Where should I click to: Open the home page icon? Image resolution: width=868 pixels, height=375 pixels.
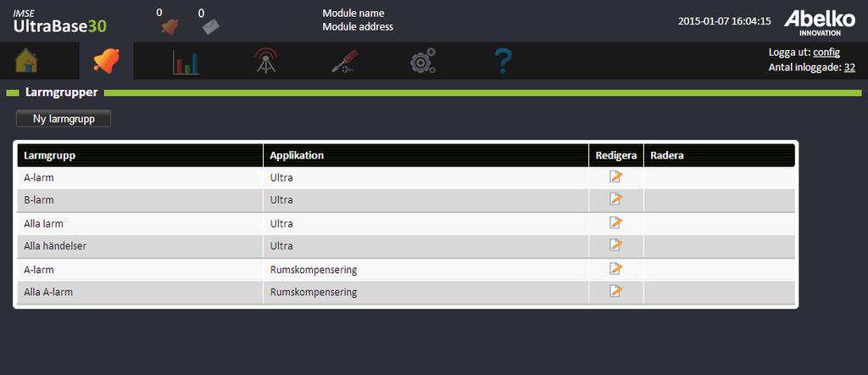26,60
